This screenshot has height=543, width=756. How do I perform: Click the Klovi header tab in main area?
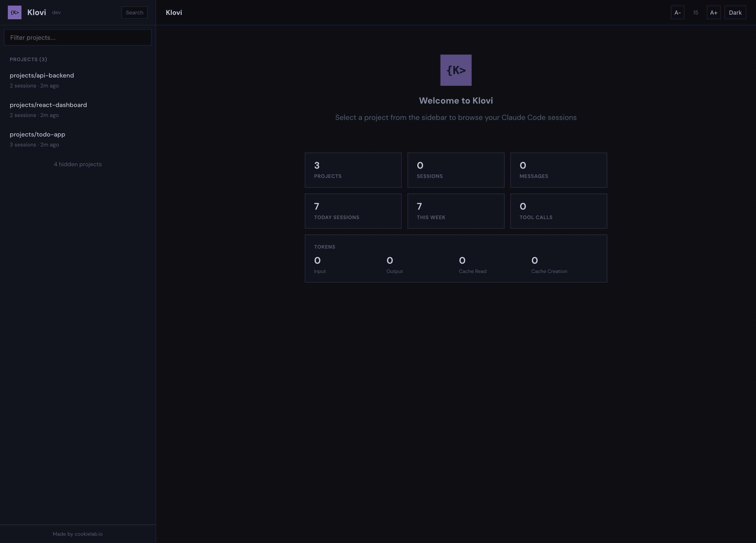(173, 12)
